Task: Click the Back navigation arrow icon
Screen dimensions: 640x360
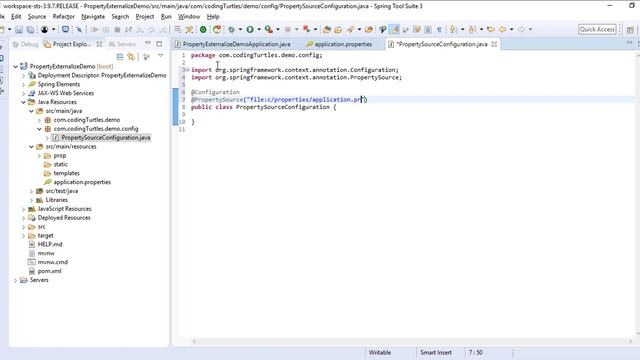Action: coord(502,29)
